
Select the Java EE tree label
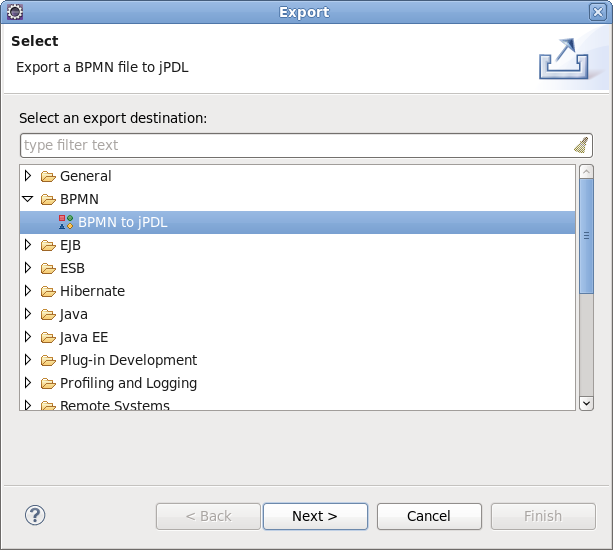tap(84, 337)
